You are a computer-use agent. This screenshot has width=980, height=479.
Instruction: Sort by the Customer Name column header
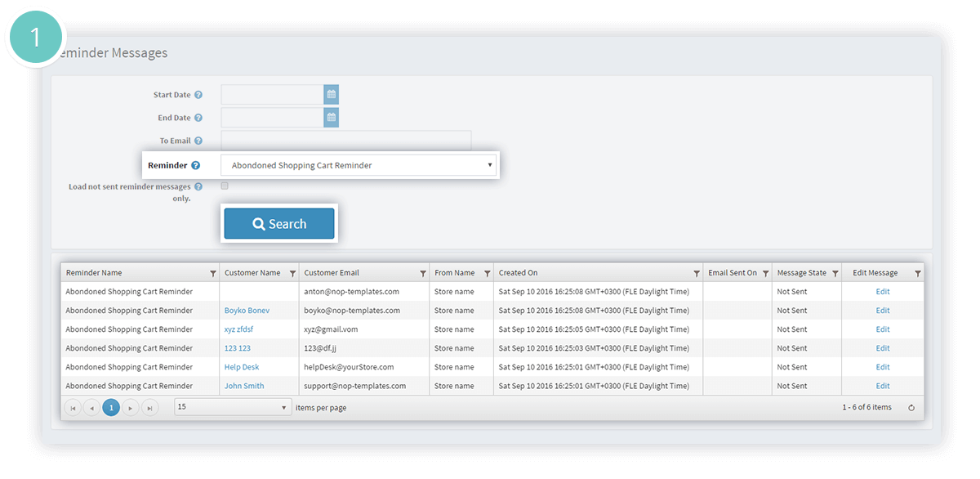point(252,273)
